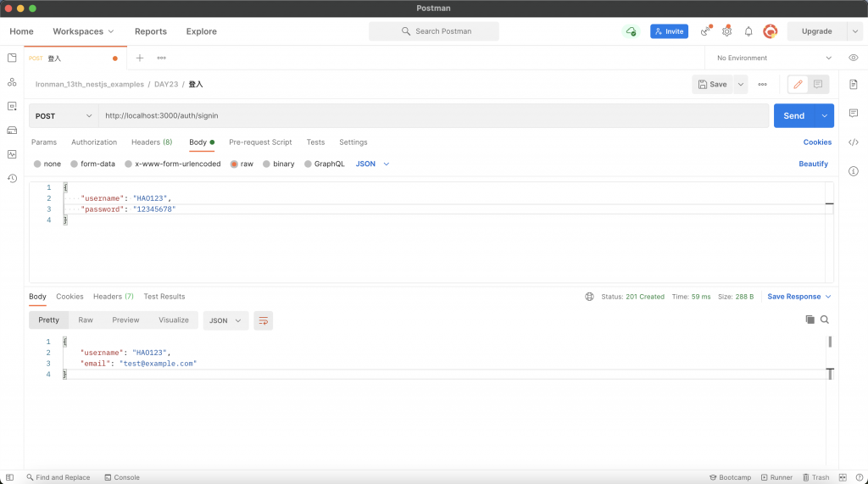Click the Beautify link
The image size is (868, 484).
[813, 164]
